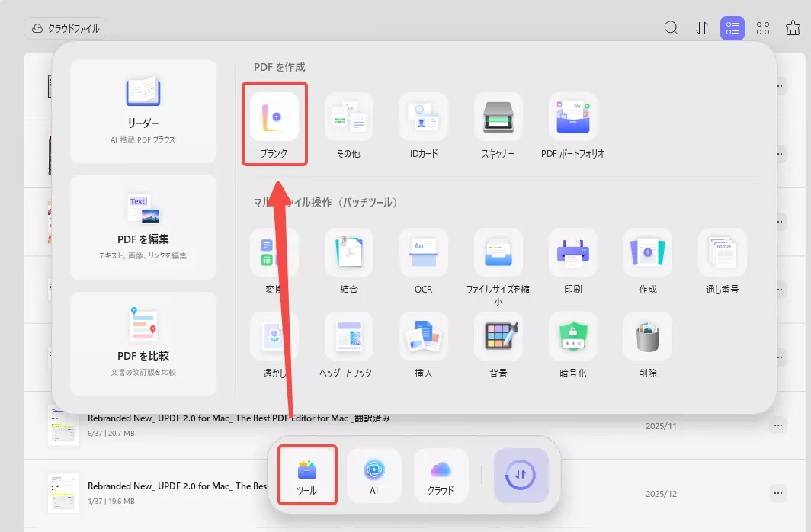811x532 pixels.
Task: Open the more options menu on the bottom file row
Action: point(780,493)
